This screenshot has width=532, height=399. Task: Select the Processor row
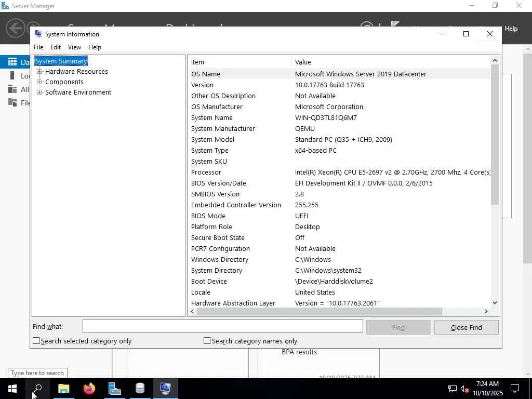pyautogui.click(x=340, y=172)
